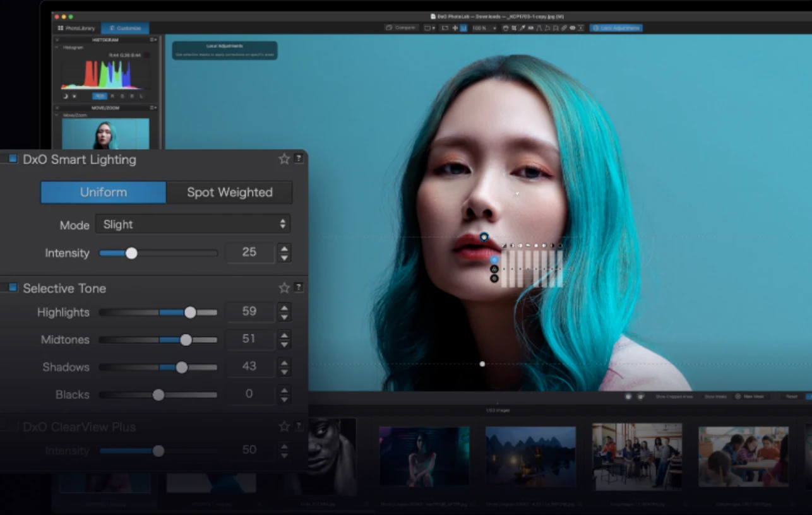Click the Shadows slider handle
Screen dimensions: 812x515
point(182,367)
